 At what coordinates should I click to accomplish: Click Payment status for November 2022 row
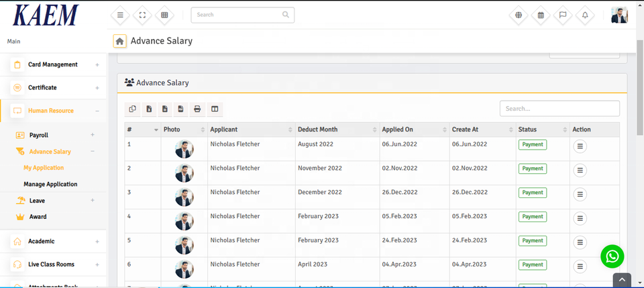point(532,169)
